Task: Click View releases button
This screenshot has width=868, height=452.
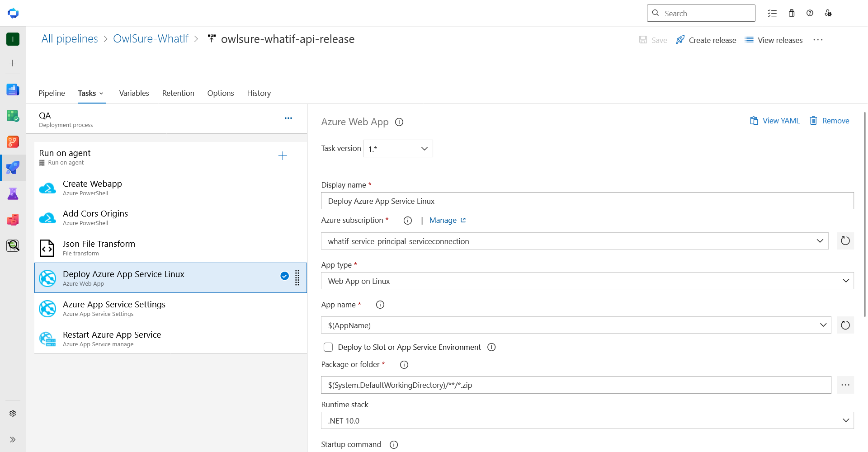Action: 774,40
